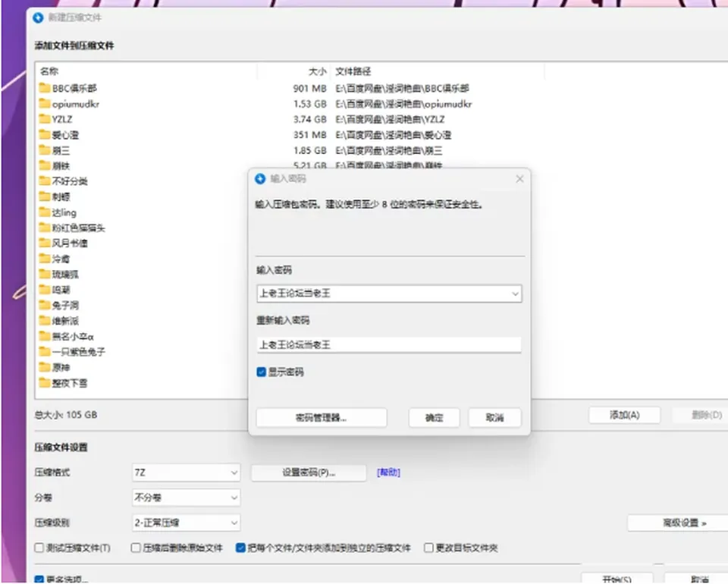The height and width of the screenshot is (584, 728).
Task: Click the Bandizip logo in 新建压缩文件 title bar
Action: 38,17
